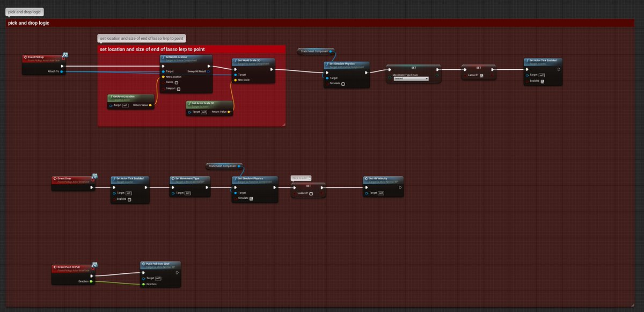
Task: Click GetActorLocation Return Value pin
Action: coord(150,105)
